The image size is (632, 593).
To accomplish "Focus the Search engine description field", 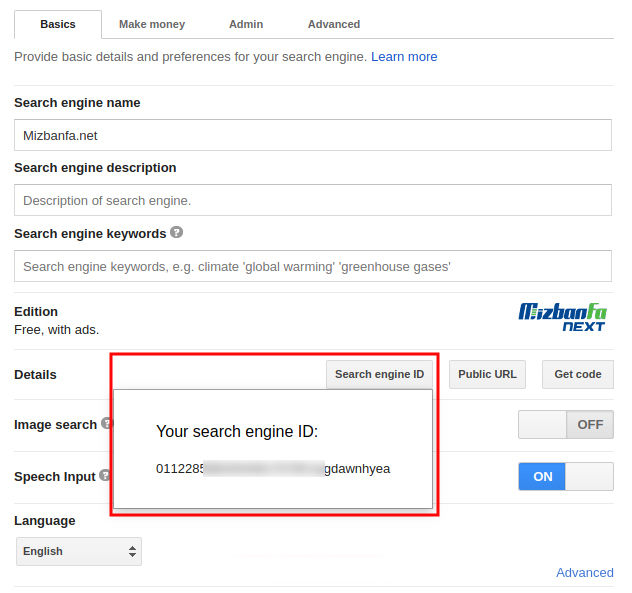I will [312, 200].
